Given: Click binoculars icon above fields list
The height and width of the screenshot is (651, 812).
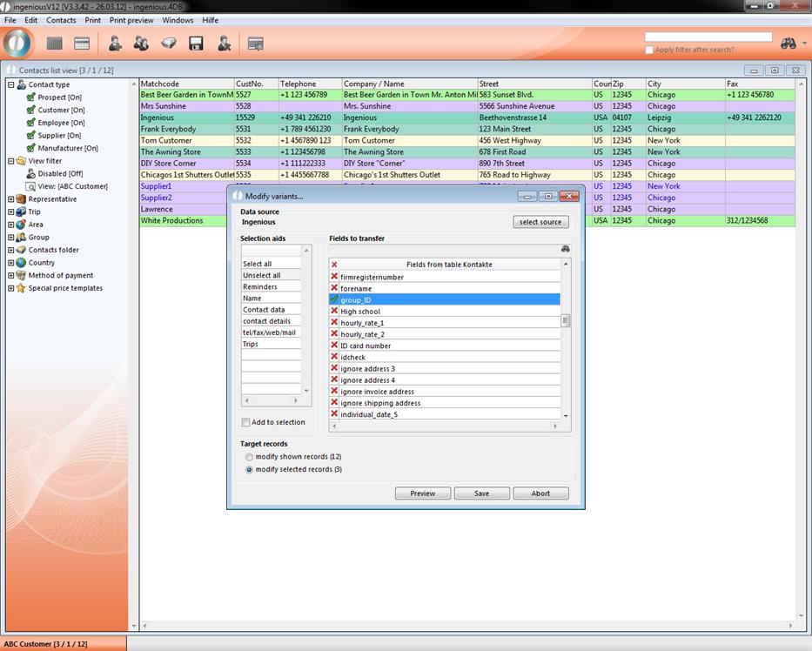Looking at the screenshot, I should pos(565,249).
